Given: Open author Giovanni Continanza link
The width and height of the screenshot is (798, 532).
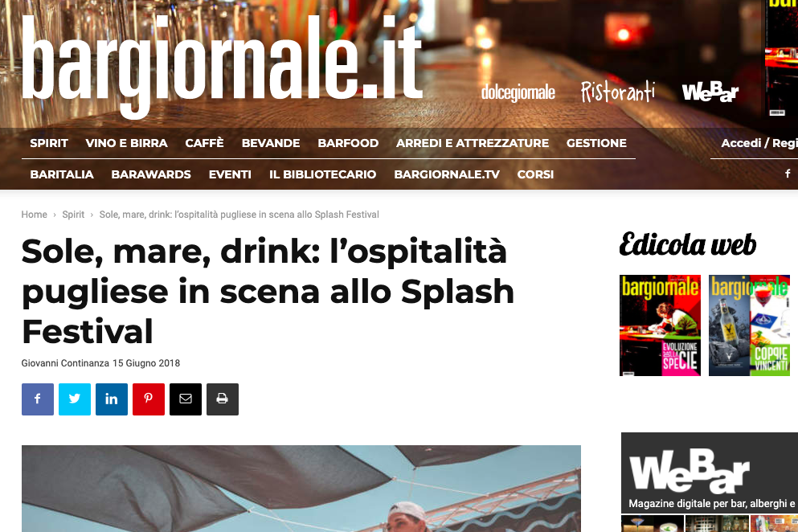Looking at the screenshot, I should click(x=65, y=363).
